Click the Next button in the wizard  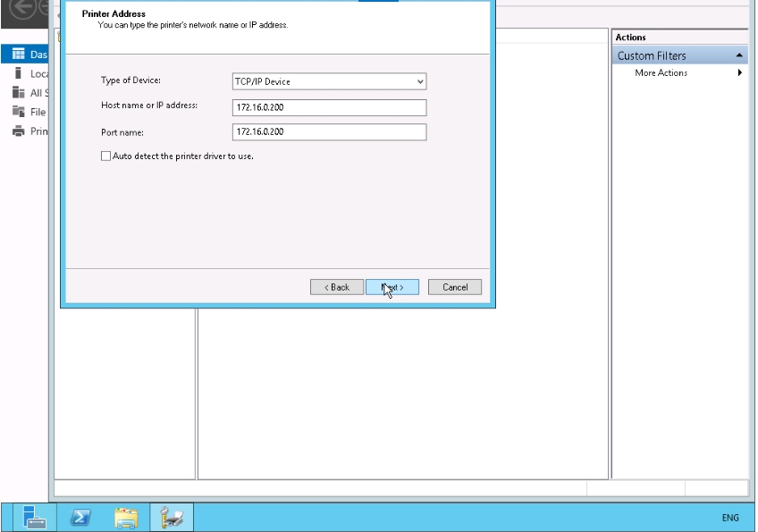click(392, 287)
